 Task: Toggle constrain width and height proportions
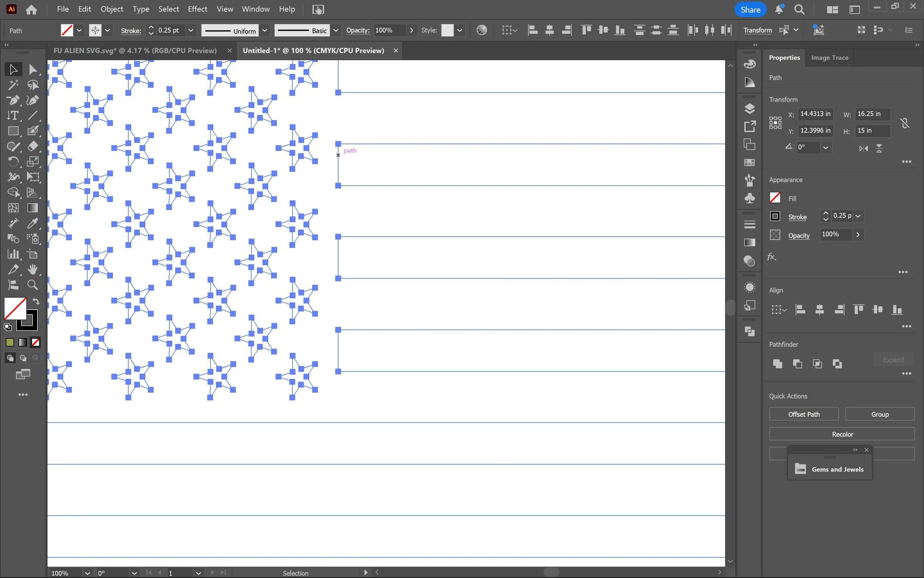904,123
